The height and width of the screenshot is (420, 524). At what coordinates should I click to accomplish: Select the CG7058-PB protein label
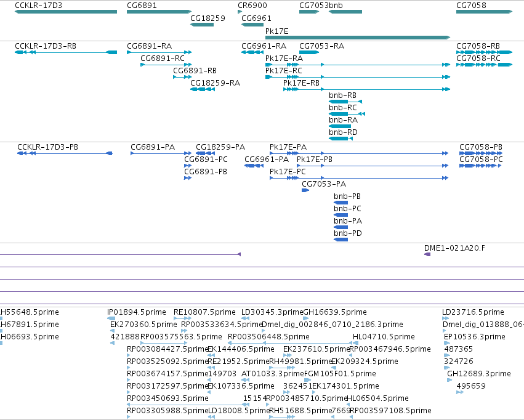click(481, 147)
